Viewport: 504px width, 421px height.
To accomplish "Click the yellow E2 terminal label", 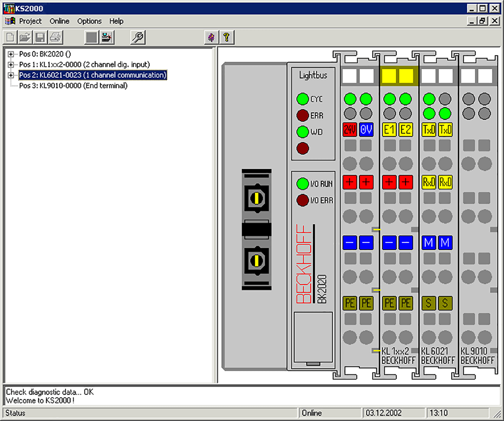I will tap(406, 129).
